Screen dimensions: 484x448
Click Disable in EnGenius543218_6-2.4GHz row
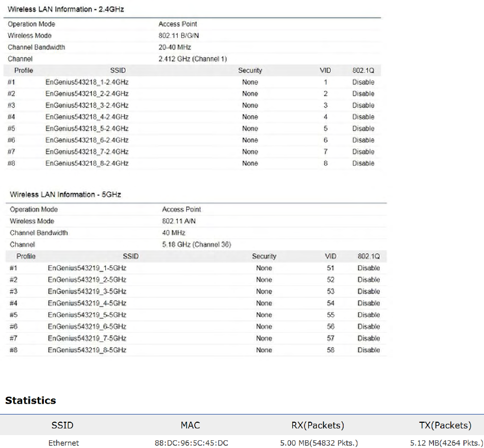point(363,140)
